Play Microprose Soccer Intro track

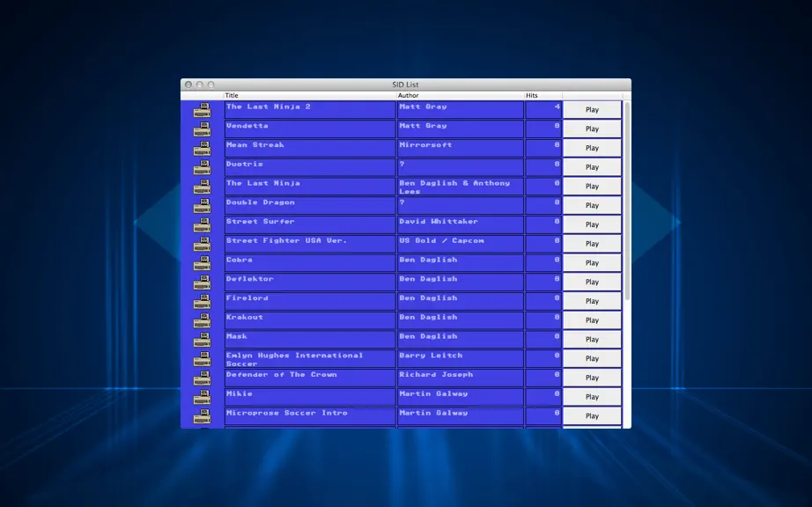(592, 416)
